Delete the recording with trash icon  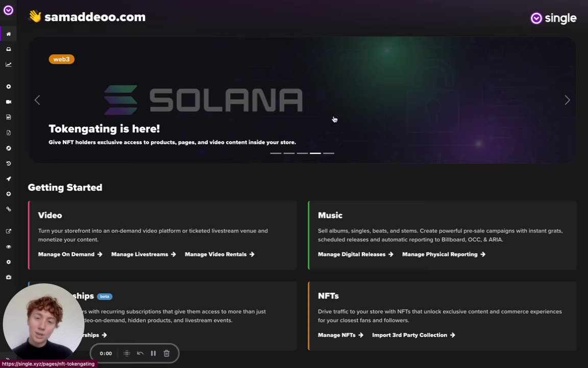click(166, 353)
